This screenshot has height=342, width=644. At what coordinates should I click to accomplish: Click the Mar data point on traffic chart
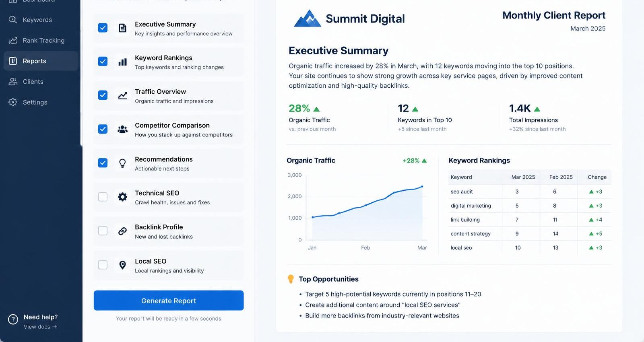coord(422,187)
